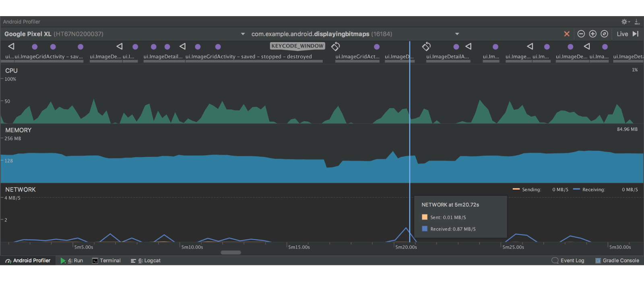Click the KEYCODE_WINDOW event label
644x282 pixels.
[x=297, y=46]
